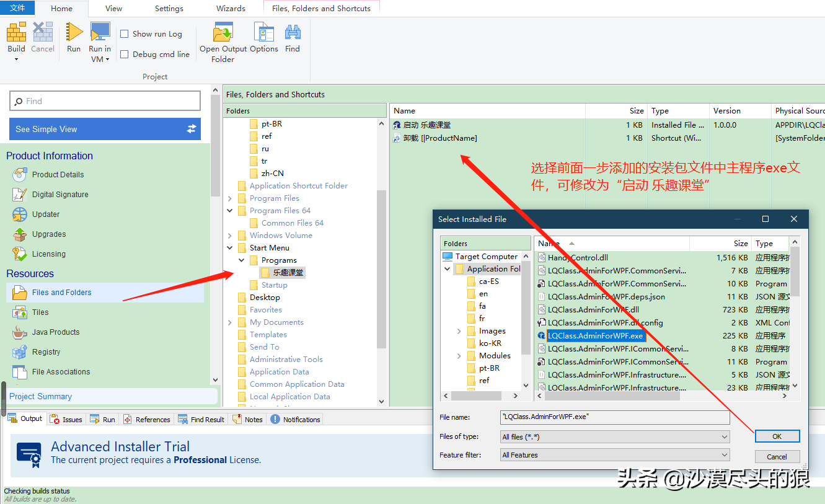Select the 卸载 [|ProductName] shortcut row
The image size is (825, 504).
(607, 138)
